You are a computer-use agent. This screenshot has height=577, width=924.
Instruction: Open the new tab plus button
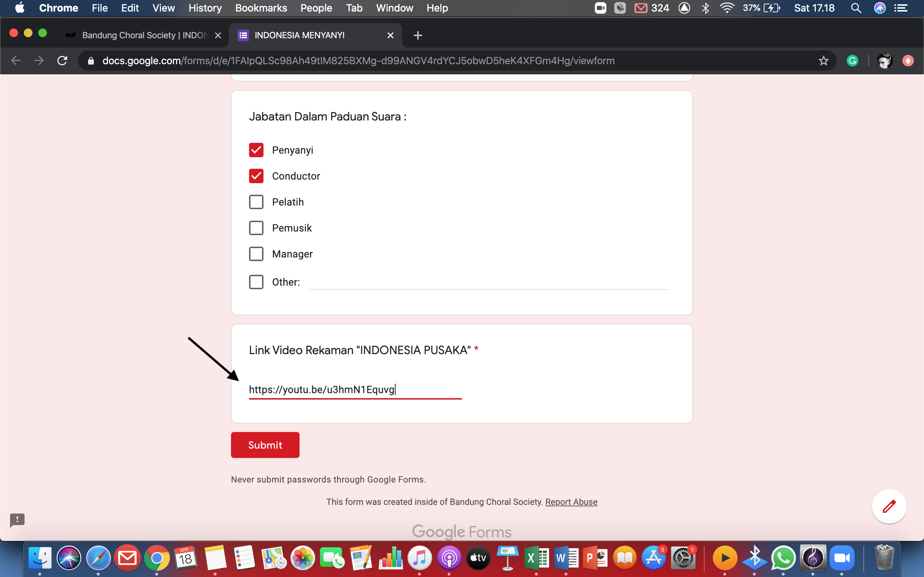pyautogui.click(x=418, y=35)
